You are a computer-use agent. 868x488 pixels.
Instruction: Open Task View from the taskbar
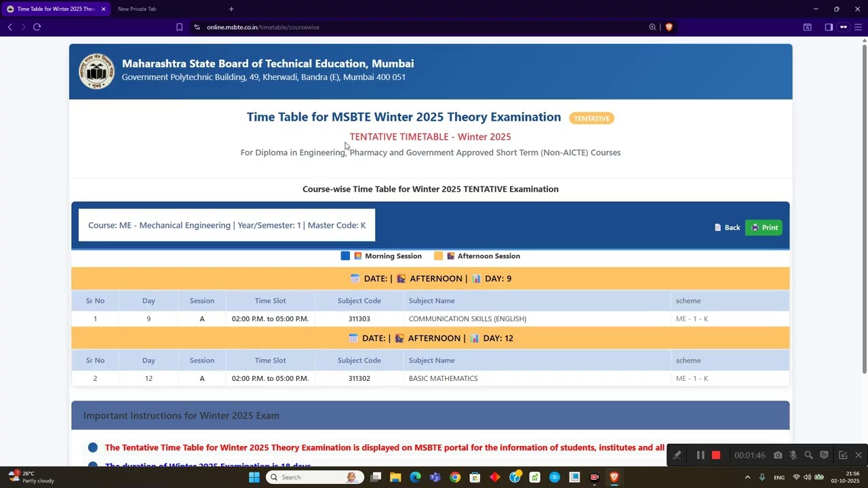(x=376, y=477)
